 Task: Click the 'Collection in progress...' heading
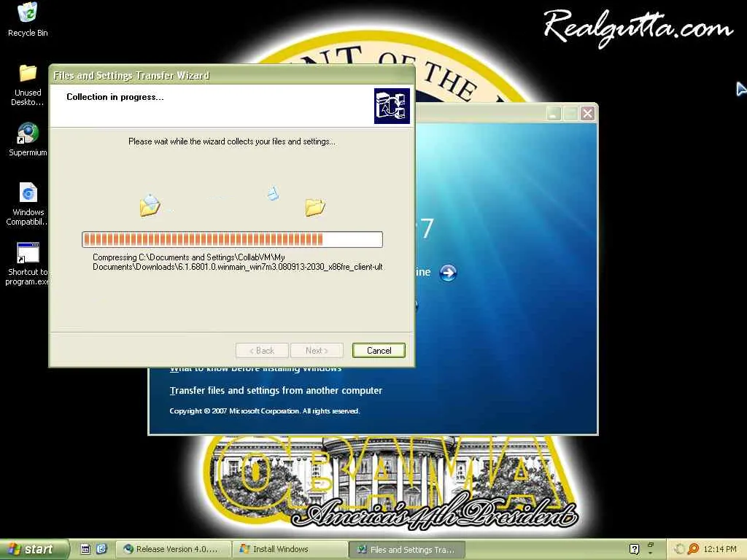coord(115,97)
